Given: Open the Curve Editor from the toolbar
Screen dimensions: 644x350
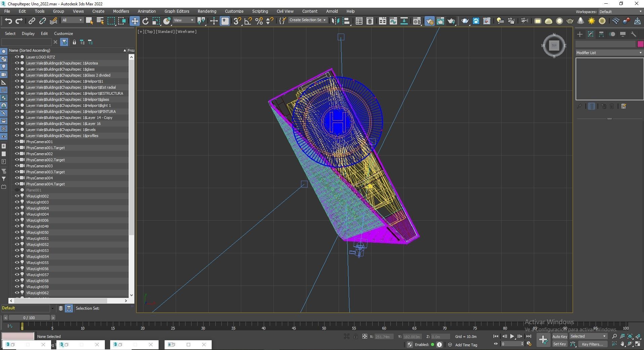Looking at the screenshot, I should (x=393, y=21).
